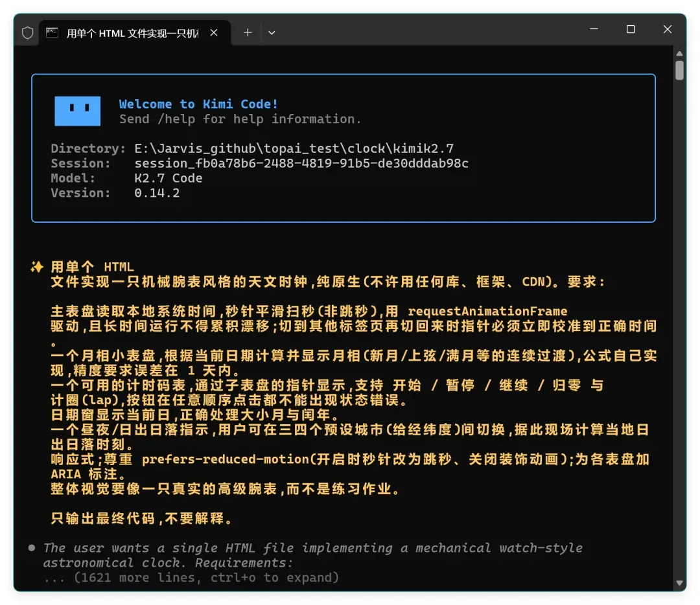Click the shield icon in title bar
Screen dimensions: 700x605
[x=28, y=32]
